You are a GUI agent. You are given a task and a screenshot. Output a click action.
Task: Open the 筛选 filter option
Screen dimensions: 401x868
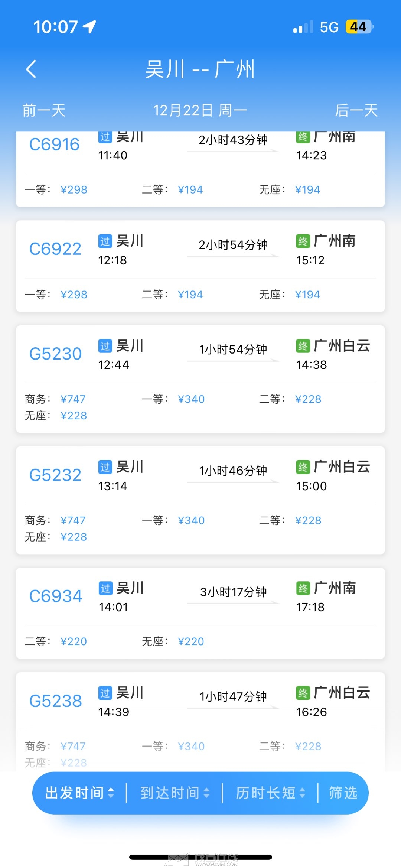pyautogui.click(x=343, y=793)
